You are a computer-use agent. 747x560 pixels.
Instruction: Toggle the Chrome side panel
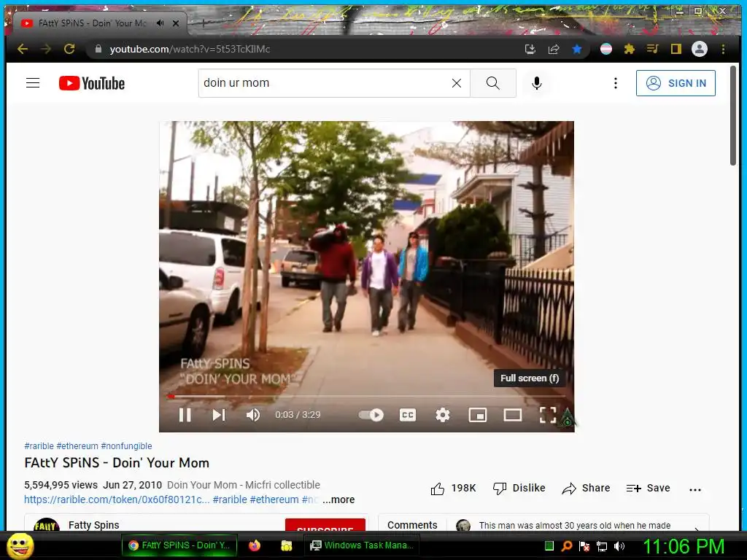[x=676, y=49]
